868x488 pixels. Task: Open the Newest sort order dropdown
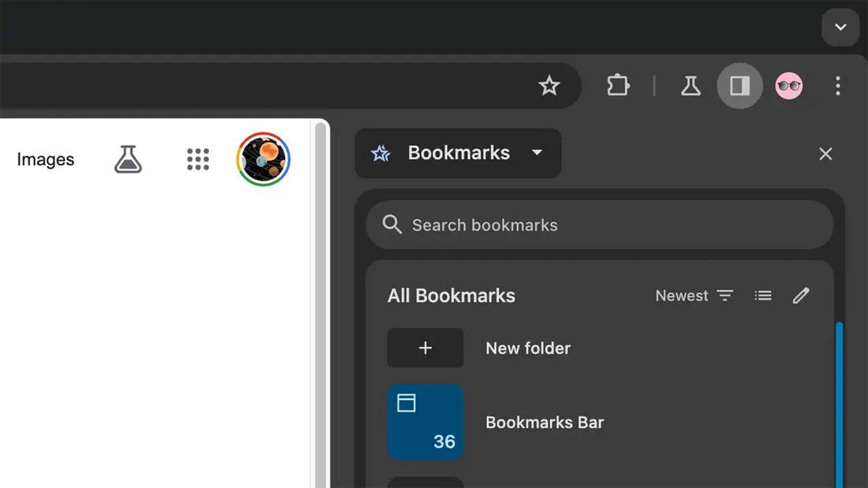click(694, 296)
